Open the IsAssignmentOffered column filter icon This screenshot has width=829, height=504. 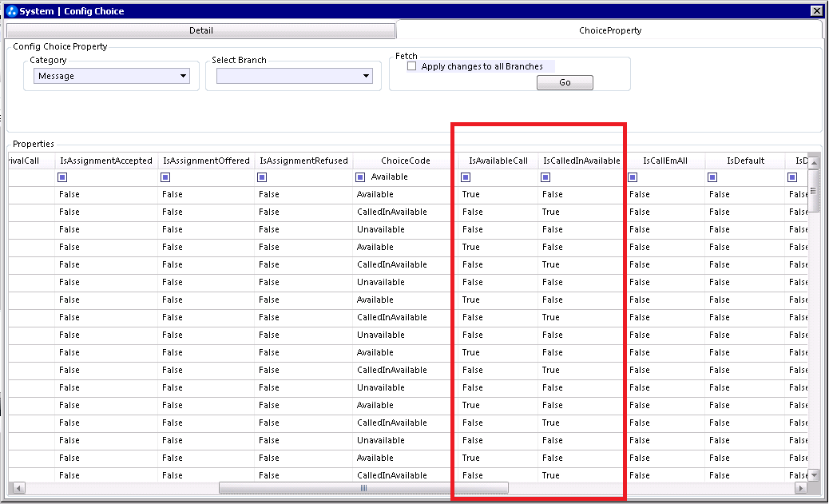pos(165,177)
